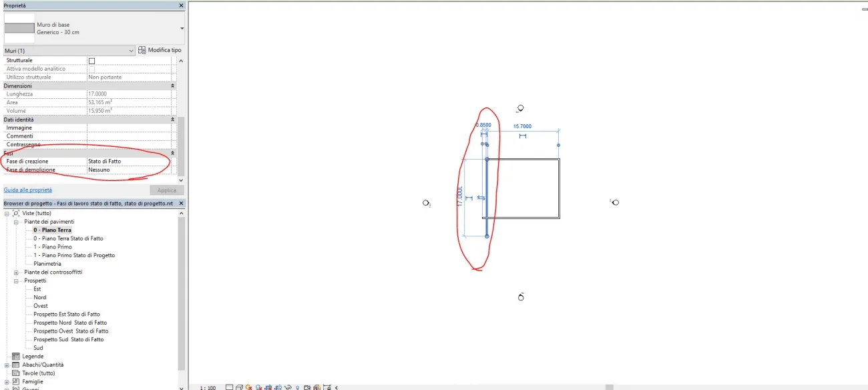The width and height of the screenshot is (868, 390).
Task: Click the 1 : 100 view scale button
Action: tap(208, 387)
